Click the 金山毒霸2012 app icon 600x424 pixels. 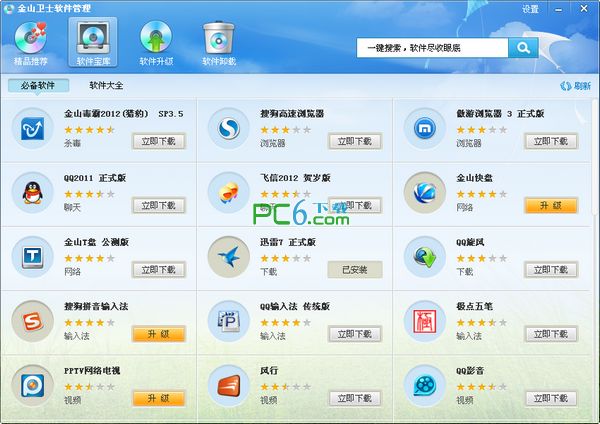click(33, 128)
